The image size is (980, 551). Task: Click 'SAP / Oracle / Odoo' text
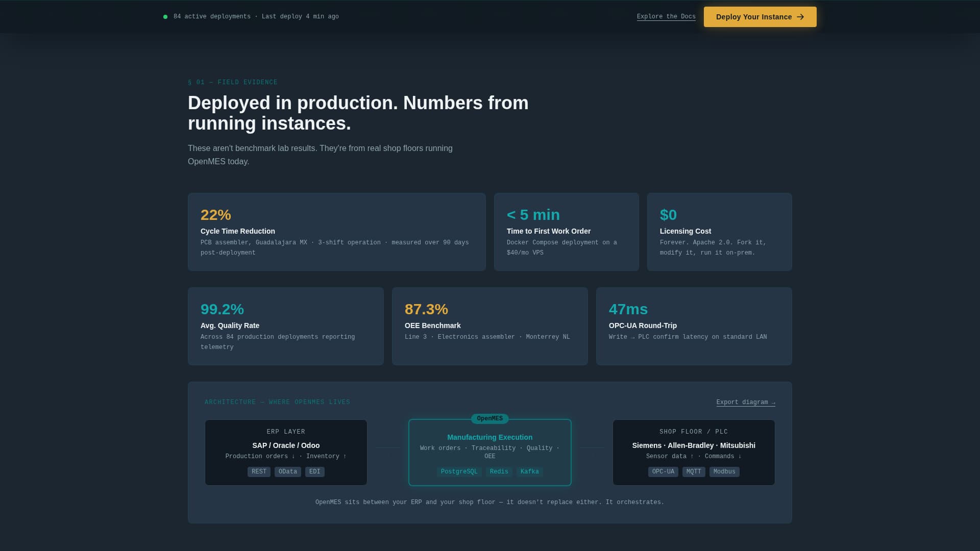[x=286, y=445]
